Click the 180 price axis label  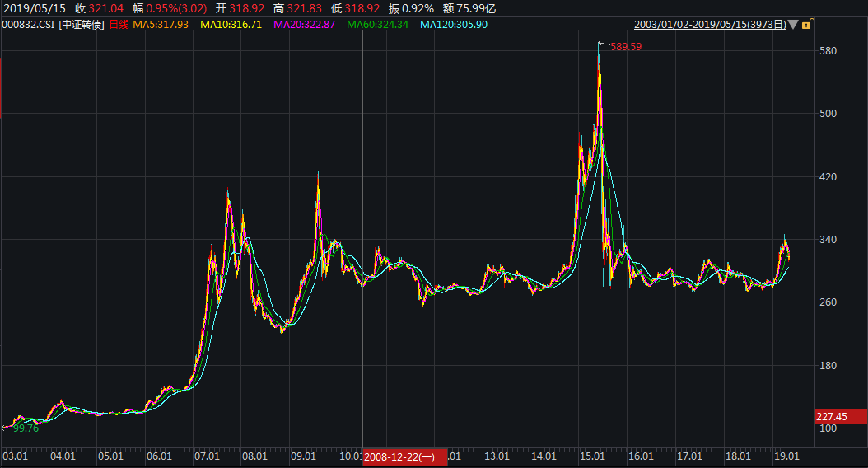[x=828, y=366]
